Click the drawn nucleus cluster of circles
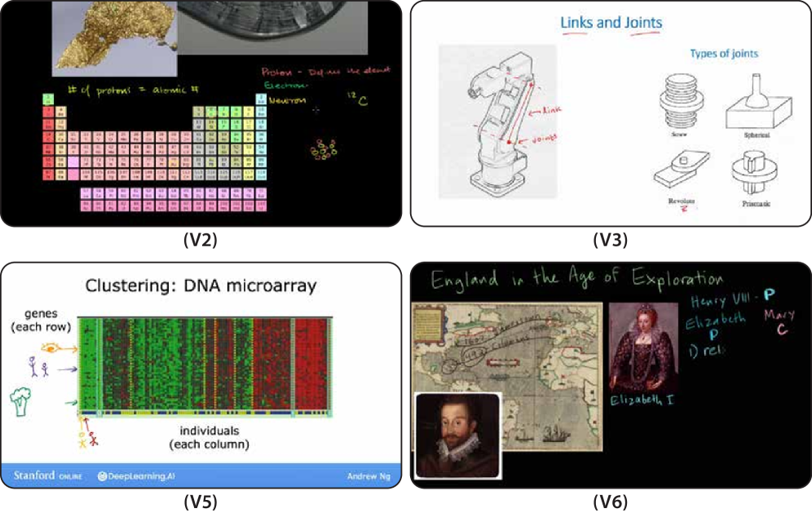 324,150
